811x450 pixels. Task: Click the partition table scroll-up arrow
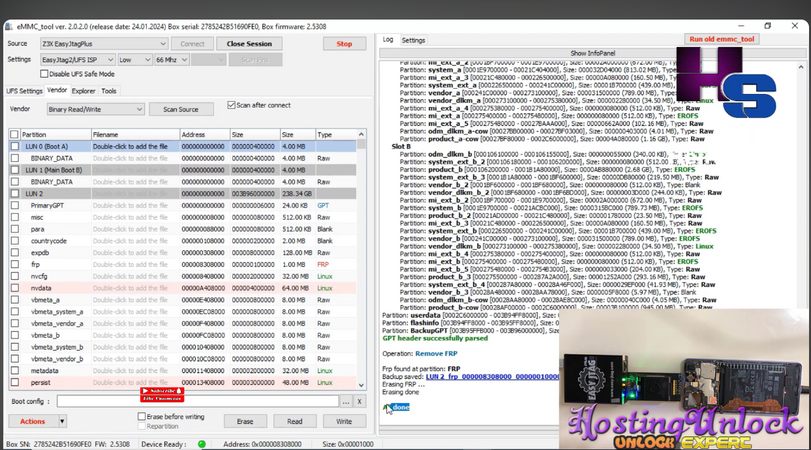click(x=361, y=134)
